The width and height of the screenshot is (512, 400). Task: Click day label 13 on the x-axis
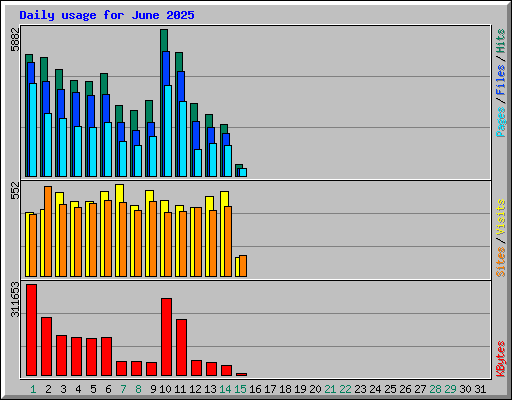tap(210, 389)
